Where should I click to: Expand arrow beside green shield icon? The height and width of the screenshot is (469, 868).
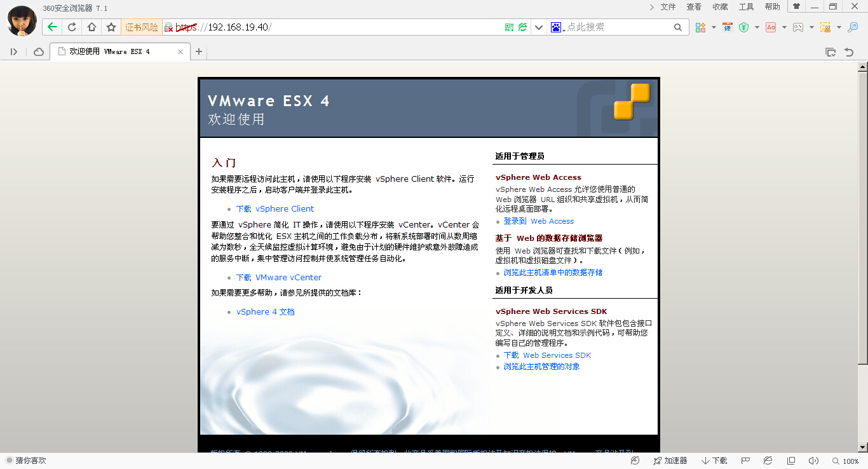757,27
